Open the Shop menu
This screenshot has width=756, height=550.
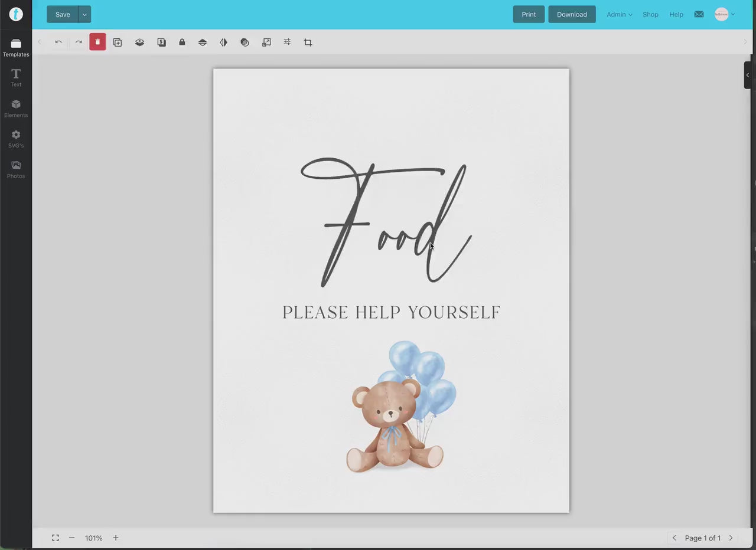click(650, 14)
